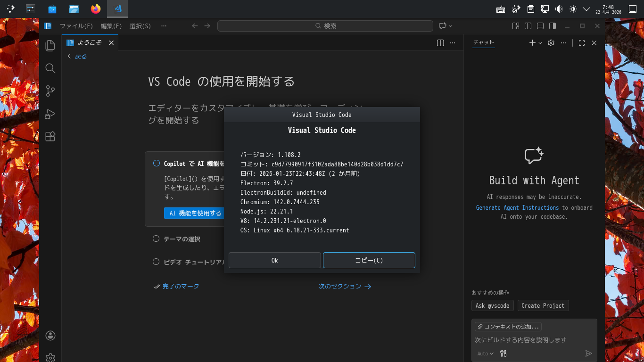Open the file manager from the top panel
644x362 pixels.
(74, 9)
